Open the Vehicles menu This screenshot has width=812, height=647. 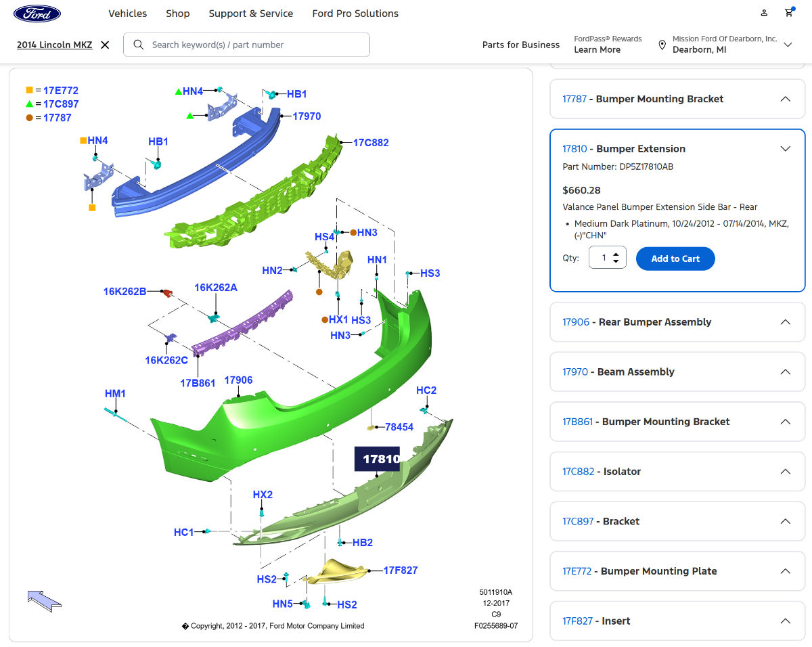click(x=127, y=14)
